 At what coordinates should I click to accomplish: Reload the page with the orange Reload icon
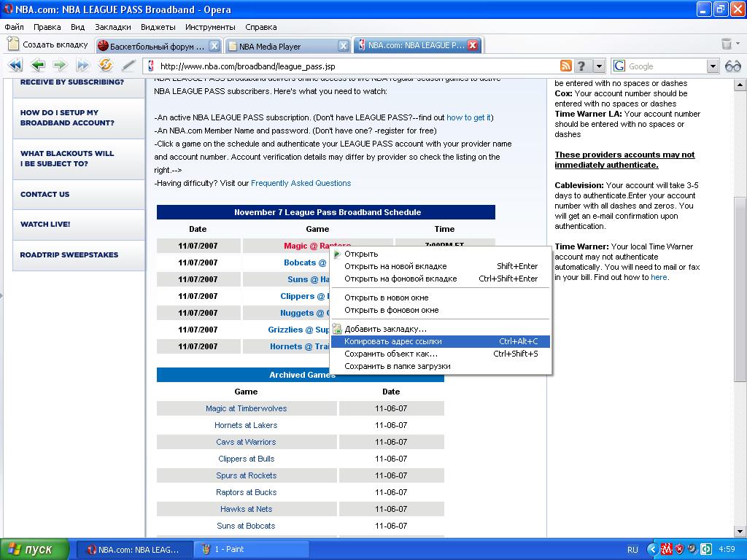105,65
